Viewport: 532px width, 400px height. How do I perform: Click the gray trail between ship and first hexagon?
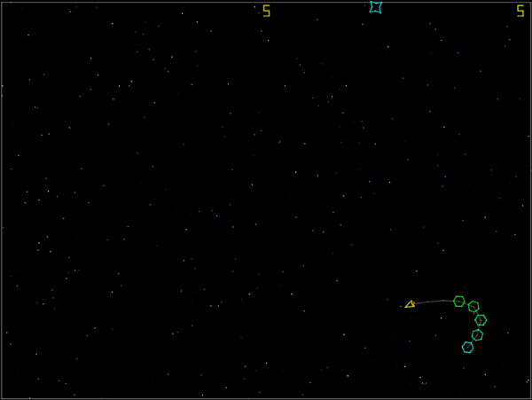[434, 302]
